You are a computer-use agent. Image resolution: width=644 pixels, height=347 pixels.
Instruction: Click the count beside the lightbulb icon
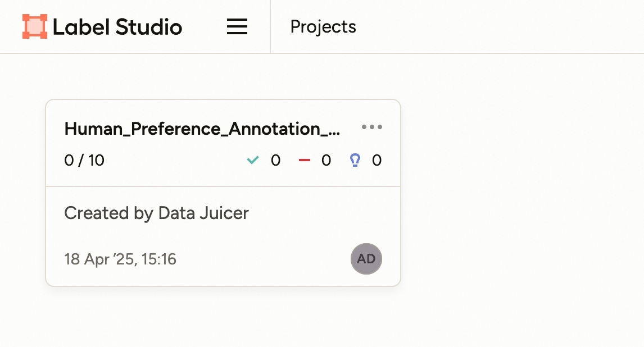377,161
